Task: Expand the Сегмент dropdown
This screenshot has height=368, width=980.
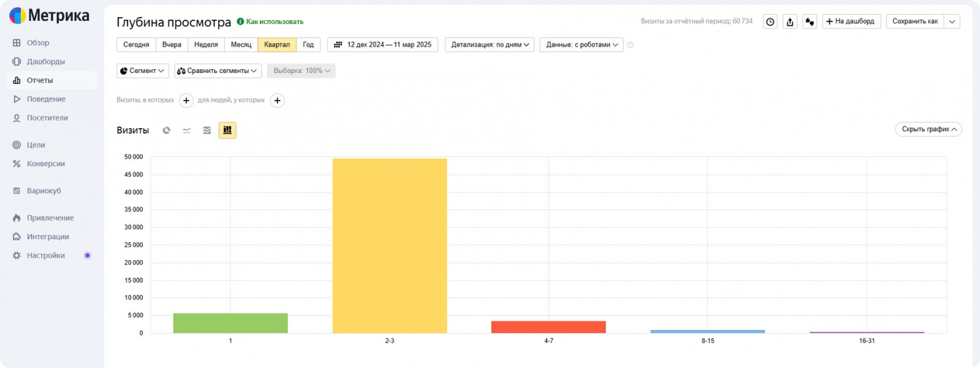Action: pyautogui.click(x=143, y=71)
